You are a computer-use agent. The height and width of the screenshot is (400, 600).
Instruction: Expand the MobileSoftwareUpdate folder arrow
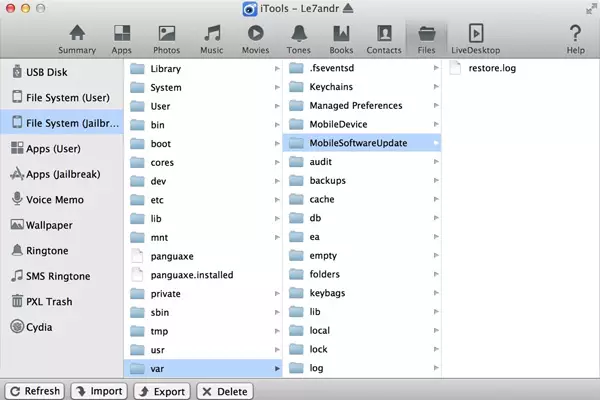(436, 143)
